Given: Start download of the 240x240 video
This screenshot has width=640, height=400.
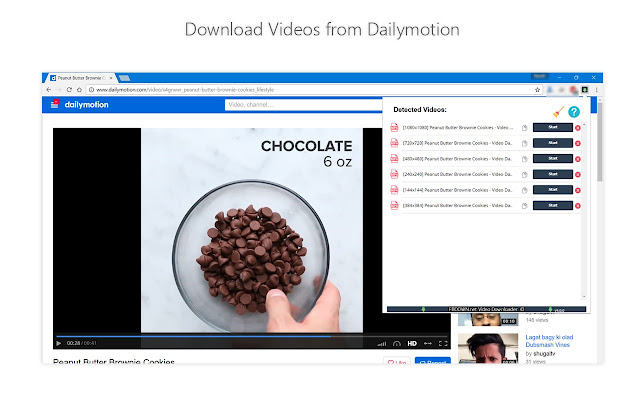Looking at the screenshot, I should 553,174.
